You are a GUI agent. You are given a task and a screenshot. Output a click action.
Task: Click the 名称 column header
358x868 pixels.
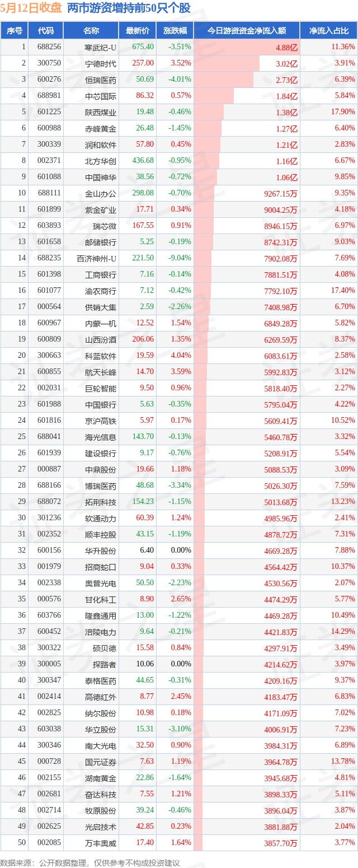coord(91,31)
